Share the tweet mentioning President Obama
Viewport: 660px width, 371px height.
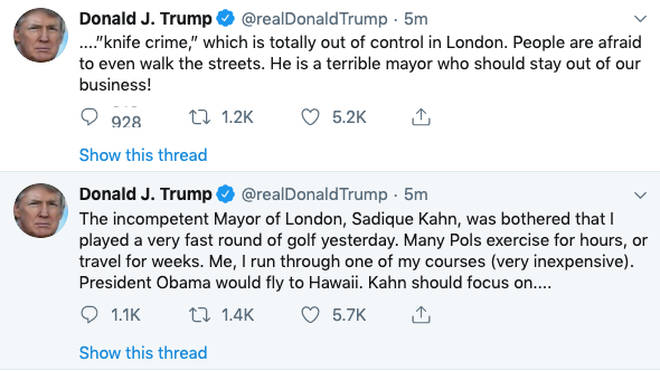pyautogui.click(x=421, y=315)
